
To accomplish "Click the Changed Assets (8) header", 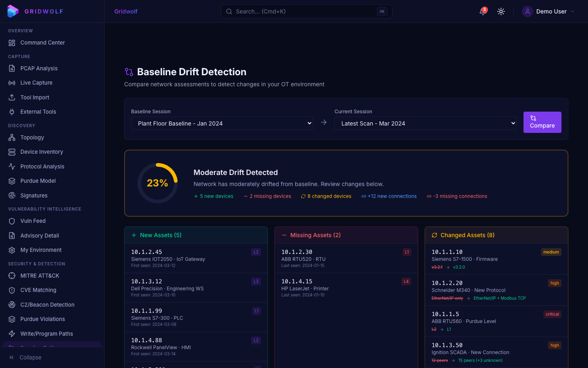I will (x=497, y=235).
